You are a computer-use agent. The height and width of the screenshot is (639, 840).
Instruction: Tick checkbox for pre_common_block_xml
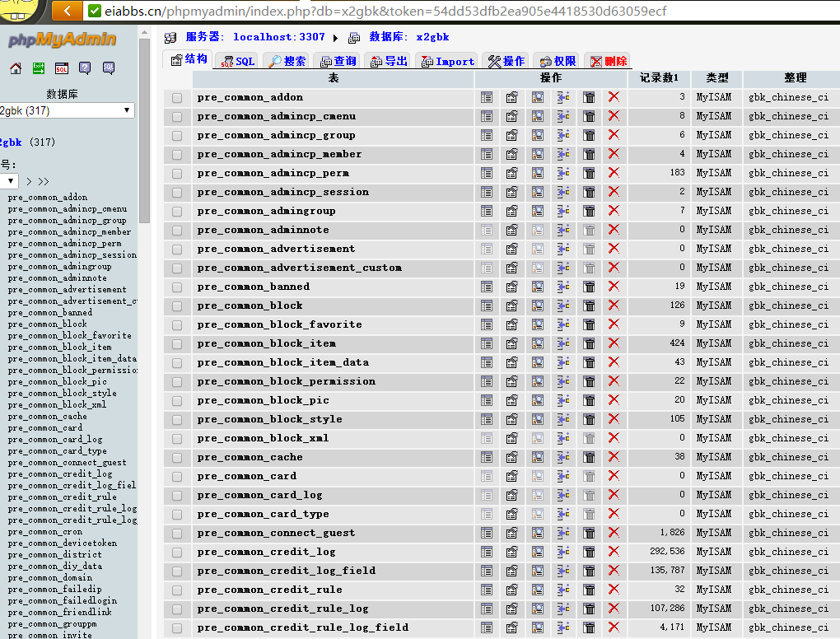tap(177, 439)
